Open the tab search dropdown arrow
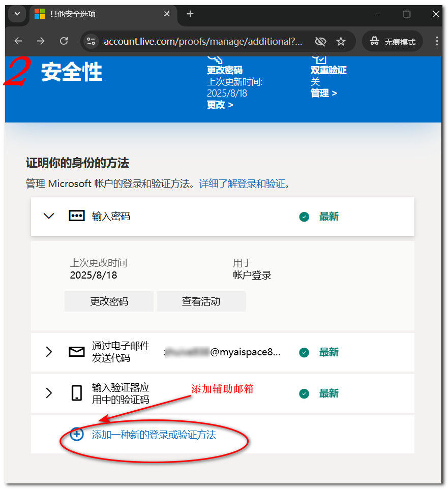 17,14
